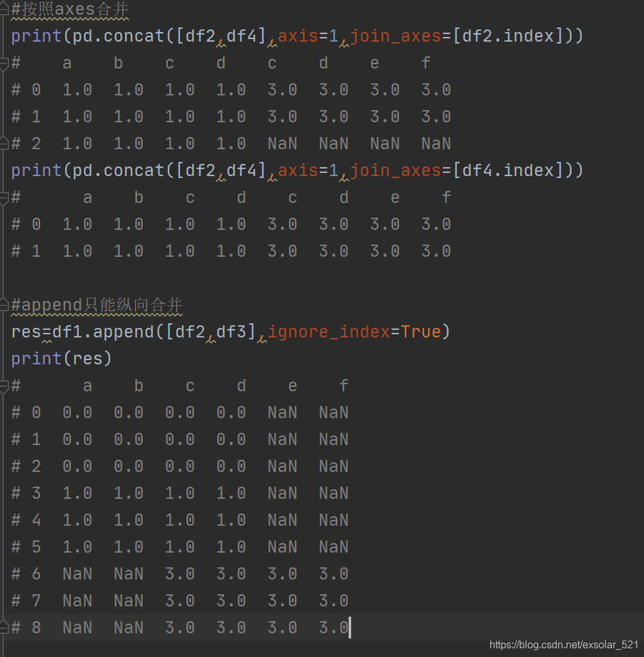Collapse fold marker beside '#append只能纵向合并' comment
The image size is (644, 657).
(x=3, y=305)
